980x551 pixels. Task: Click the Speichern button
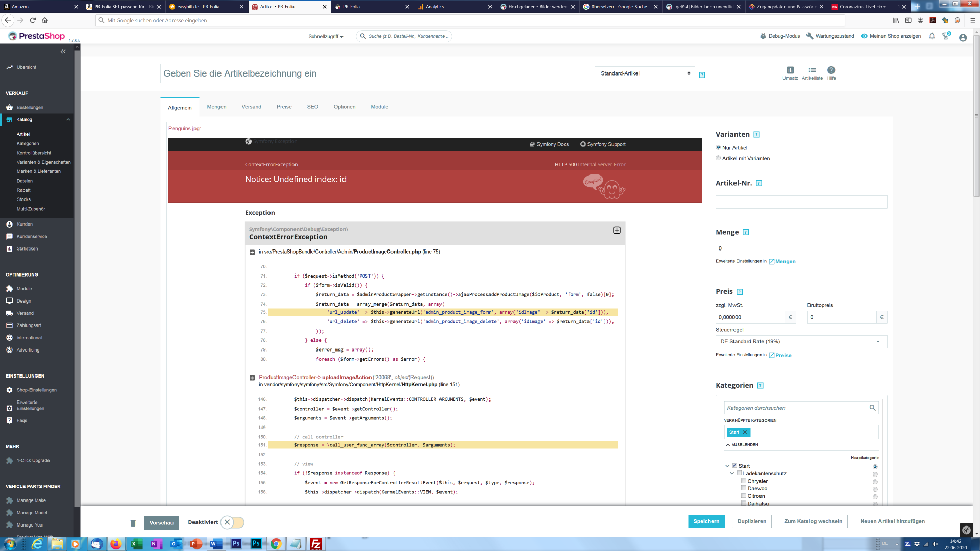706,521
